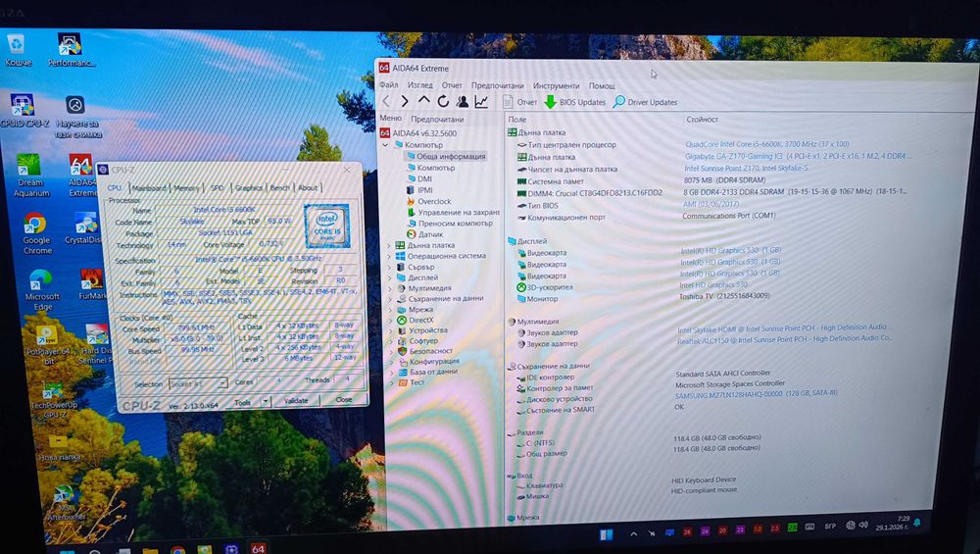980x554 pixels.
Task: Open the Предпочитани menu in AIDA64 menu bar
Action: tap(498, 85)
